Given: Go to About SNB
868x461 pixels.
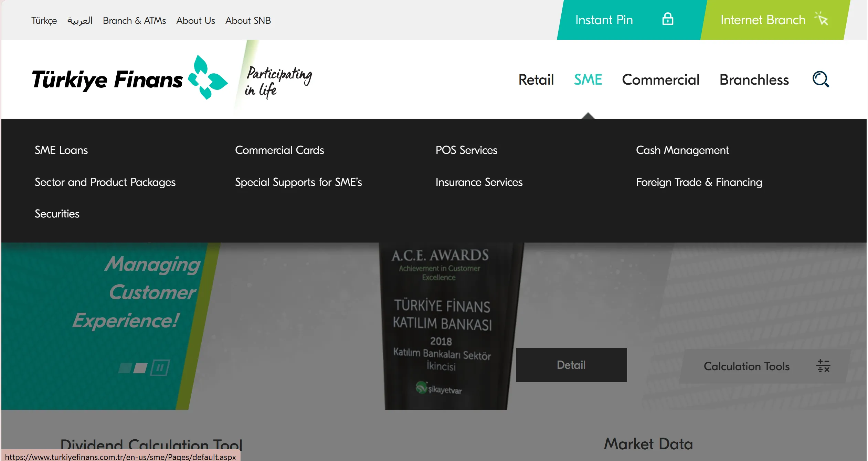Looking at the screenshot, I should [x=248, y=21].
